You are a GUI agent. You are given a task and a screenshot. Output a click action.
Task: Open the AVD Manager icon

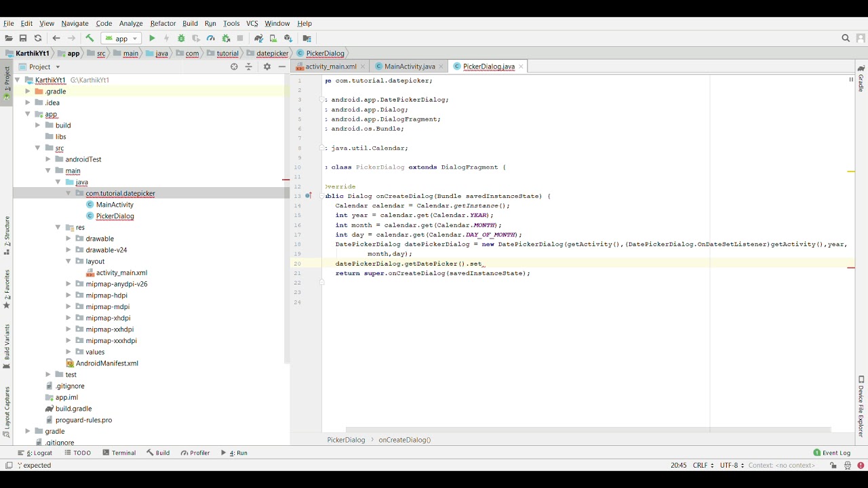coord(273,39)
